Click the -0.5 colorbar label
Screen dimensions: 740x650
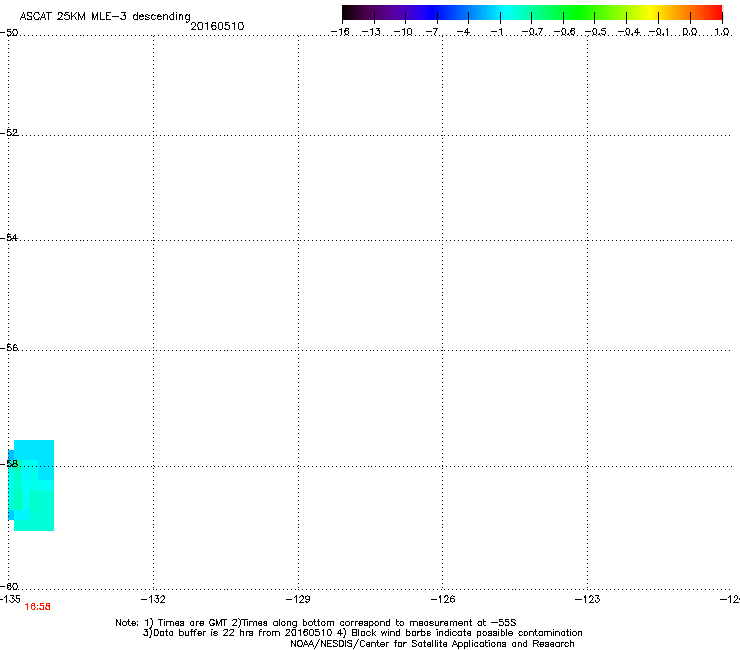tap(595, 32)
